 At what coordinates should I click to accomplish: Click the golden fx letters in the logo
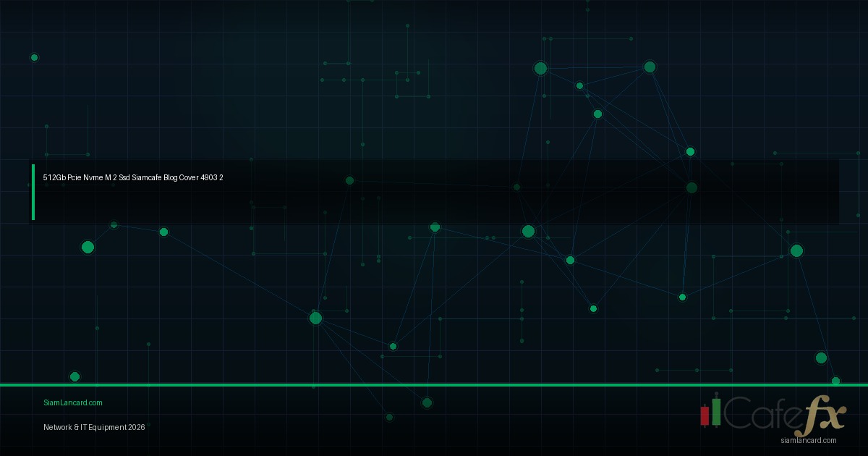(x=824, y=415)
